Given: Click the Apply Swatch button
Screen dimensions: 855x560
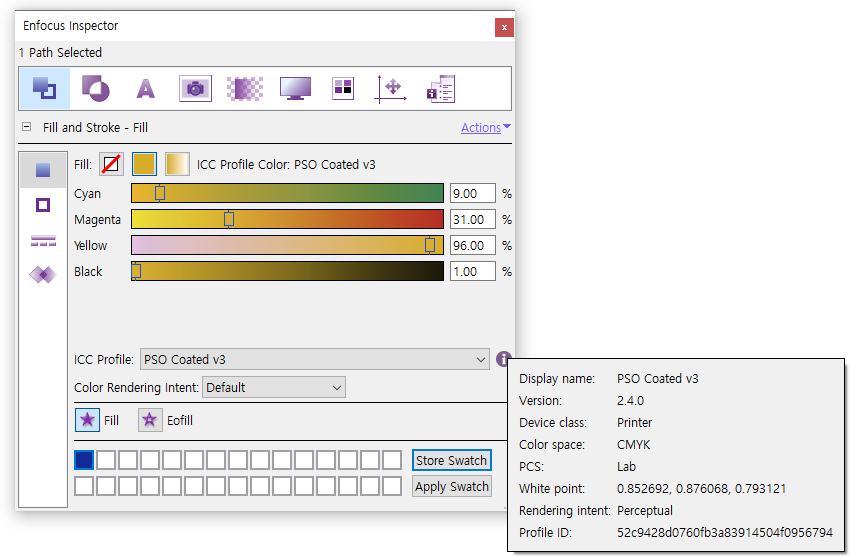Looking at the screenshot, I should tap(451, 486).
